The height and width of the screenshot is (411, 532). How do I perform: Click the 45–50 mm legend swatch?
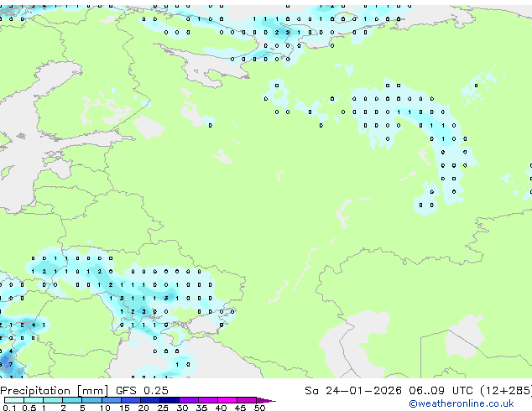[247, 400]
